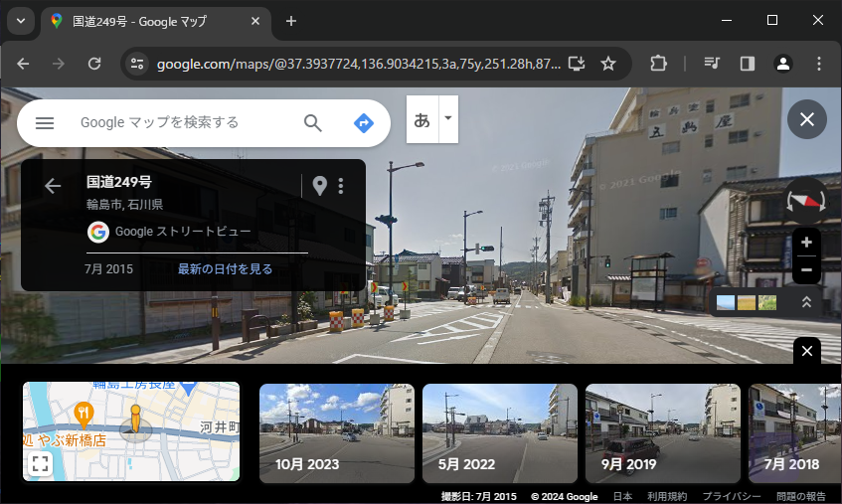View site information icon in address bar

[x=137, y=64]
